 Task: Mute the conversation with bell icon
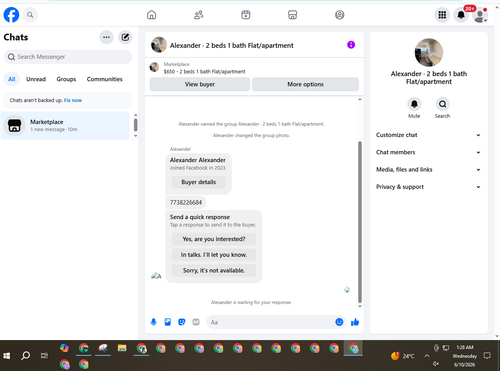click(x=414, y=104)
